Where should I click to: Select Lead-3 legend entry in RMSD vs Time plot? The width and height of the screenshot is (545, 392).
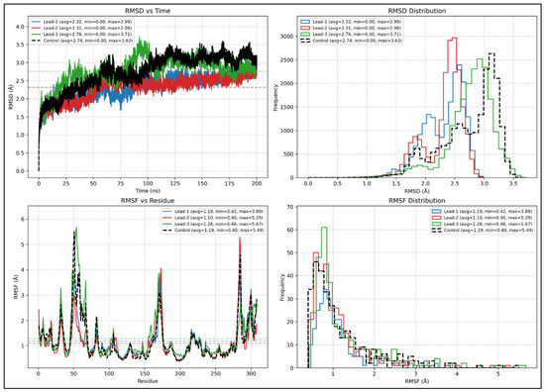82,34
